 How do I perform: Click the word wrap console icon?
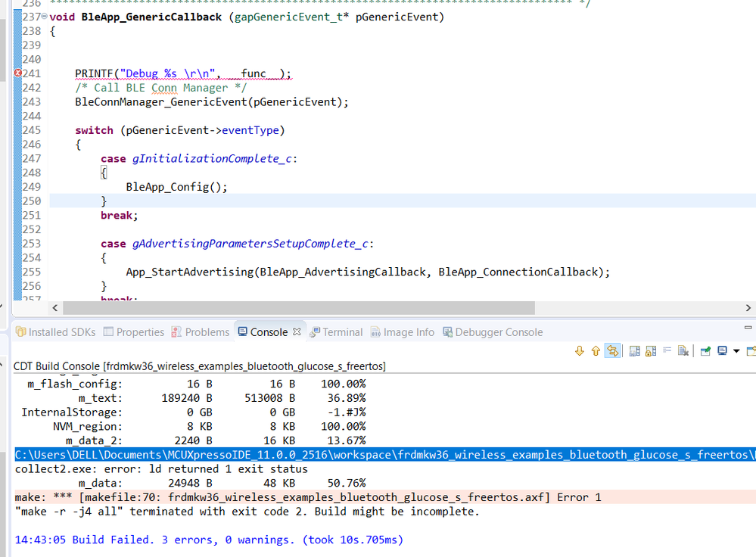pyautogui.click(x=667, y=350)
